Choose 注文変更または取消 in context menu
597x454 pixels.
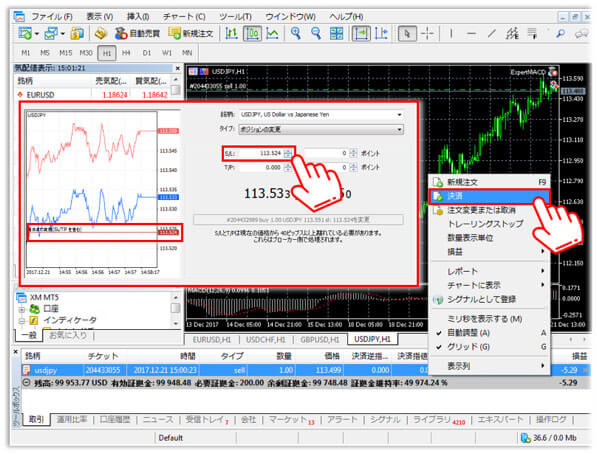pyautogui.click(x=489, y=210)
